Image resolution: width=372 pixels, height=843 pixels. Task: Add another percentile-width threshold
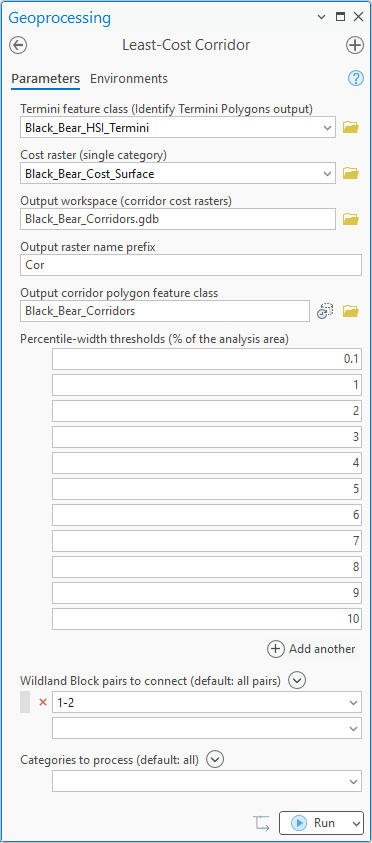(311, 649)
